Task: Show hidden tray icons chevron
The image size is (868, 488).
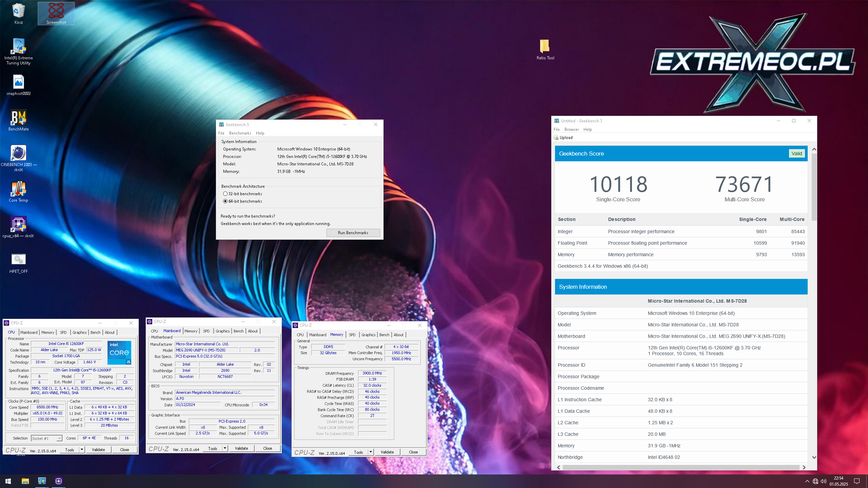Action: tap(807, 481)
